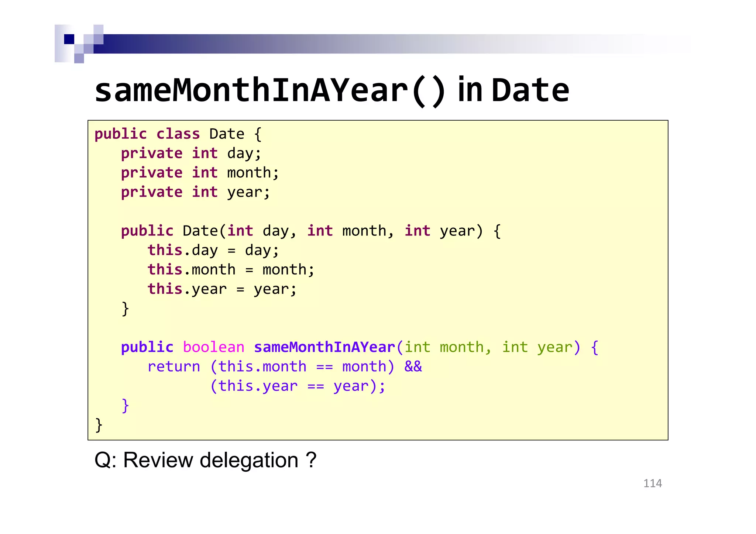Click the '(this.year == year);' line
Viewport: 756px width, 534px height.
(298, 386)
